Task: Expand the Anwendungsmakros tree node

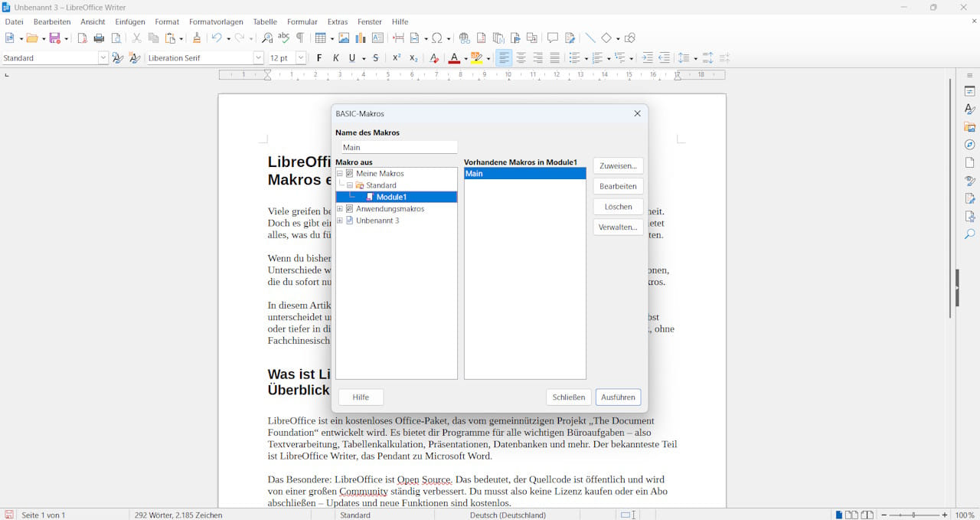Action: point(339,208)
